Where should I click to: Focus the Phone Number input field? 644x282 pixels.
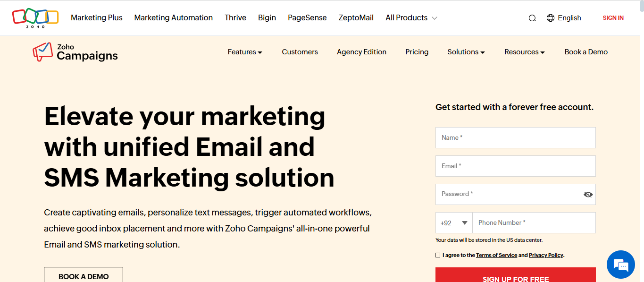point(534,223)
